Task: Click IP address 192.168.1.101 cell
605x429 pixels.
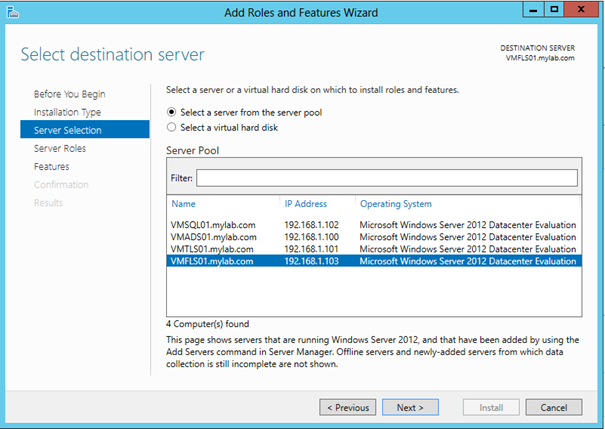Action: click(311, 249)
